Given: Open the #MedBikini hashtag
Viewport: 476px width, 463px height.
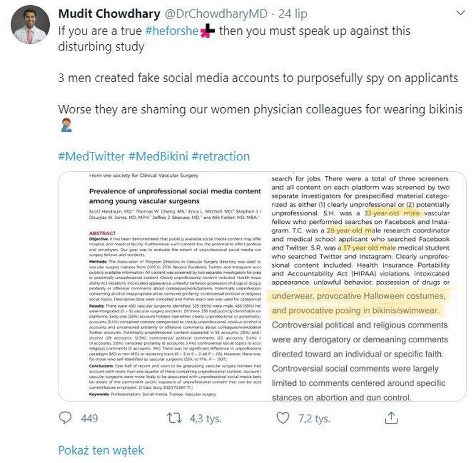Looking at the screenshot, I should [158, 156].
